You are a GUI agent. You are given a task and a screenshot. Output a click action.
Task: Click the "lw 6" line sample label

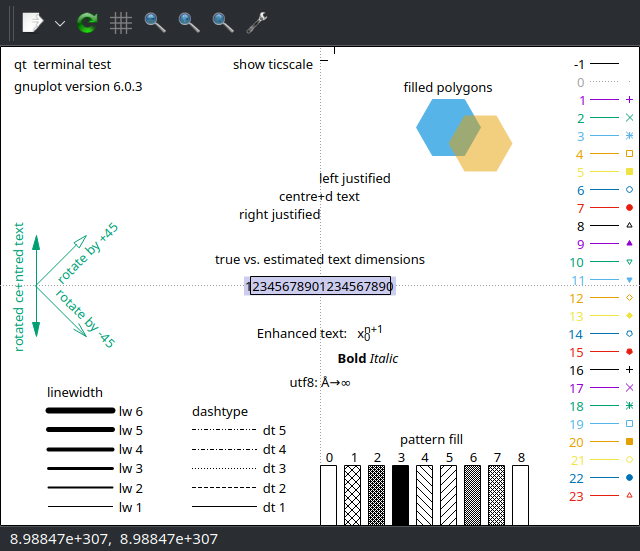point(131,411)
